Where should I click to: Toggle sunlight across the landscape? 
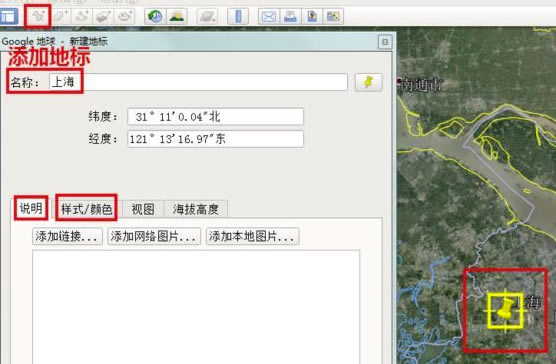point(177,16)
